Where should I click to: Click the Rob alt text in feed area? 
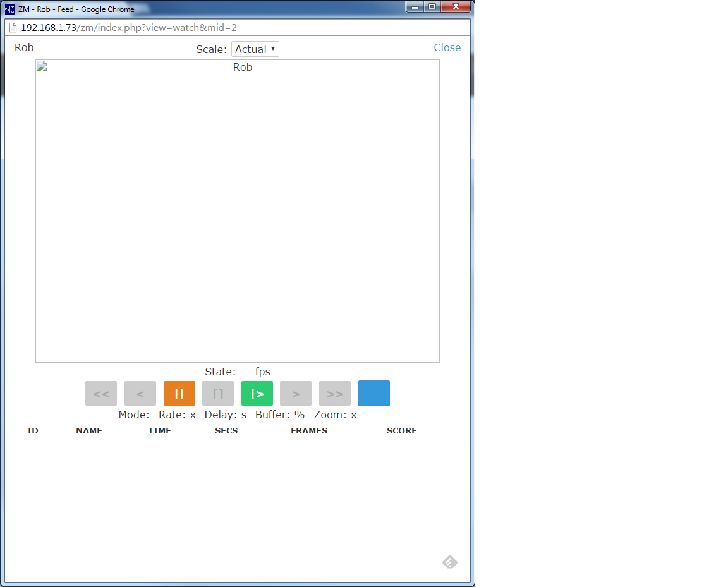(243, 67)
